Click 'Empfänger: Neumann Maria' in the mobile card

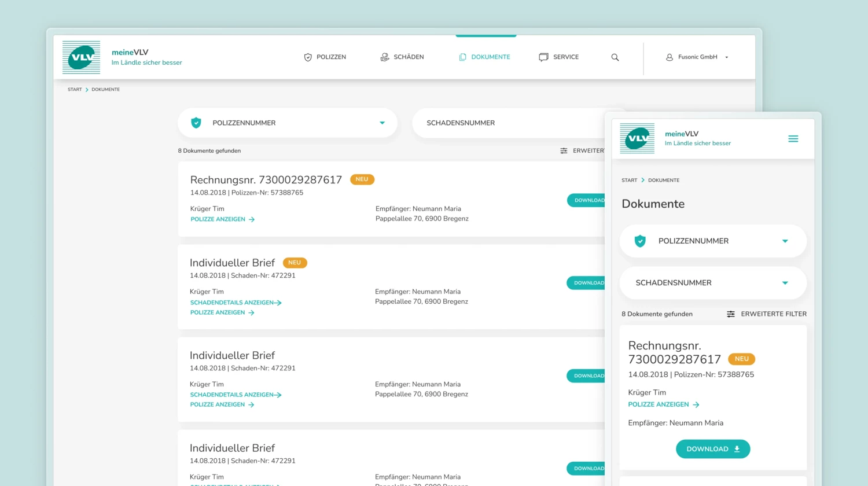coord(676,423)
